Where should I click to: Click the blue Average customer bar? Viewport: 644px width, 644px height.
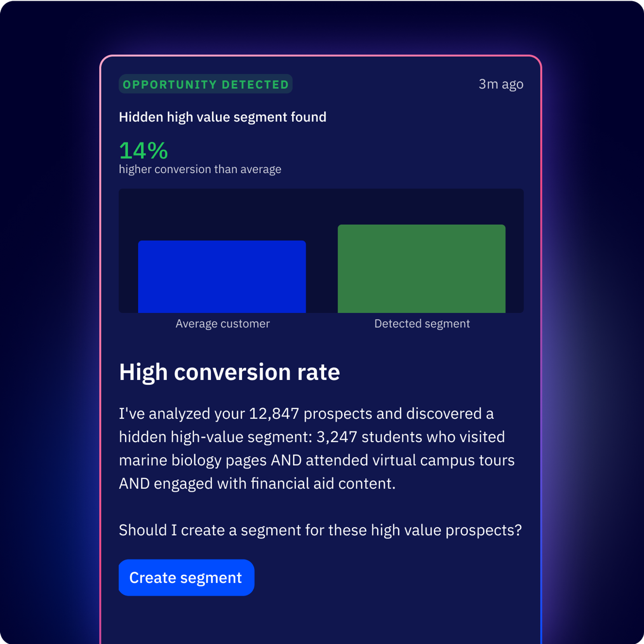222,277
